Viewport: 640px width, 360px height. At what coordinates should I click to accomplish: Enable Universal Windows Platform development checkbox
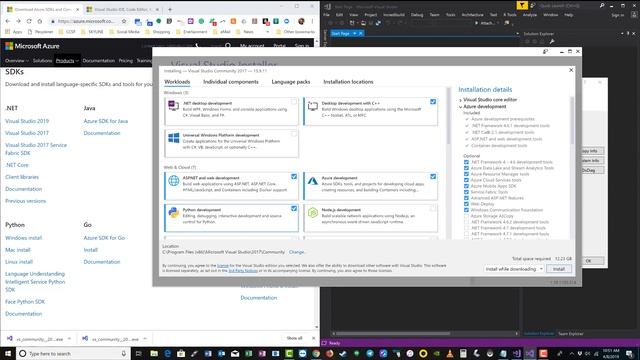click(294, 133)
